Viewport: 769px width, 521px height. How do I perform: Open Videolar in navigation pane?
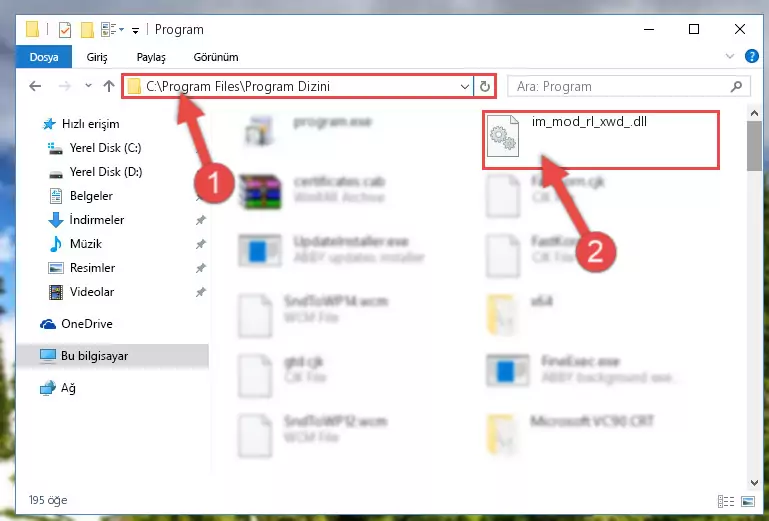click(92, 292)
